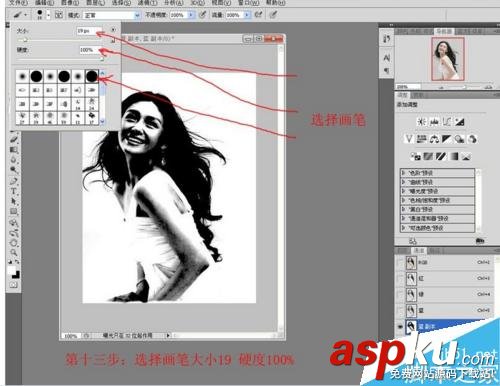Expand the 色相/饱和度 presets list
This screenshot has width=500, height=386.
pyautogui.click(x=404, y=200)
